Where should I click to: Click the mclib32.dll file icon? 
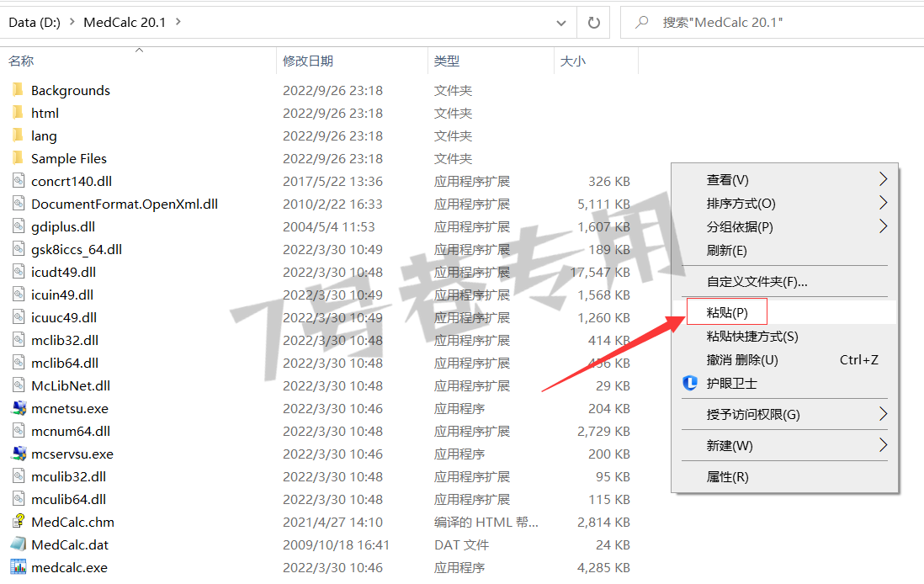pos(19,340)
